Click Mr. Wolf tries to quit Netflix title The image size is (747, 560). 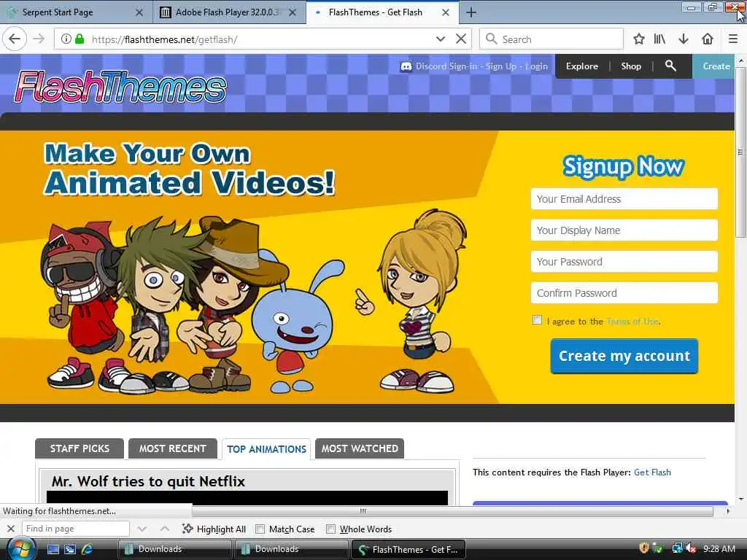coord(148,481)
